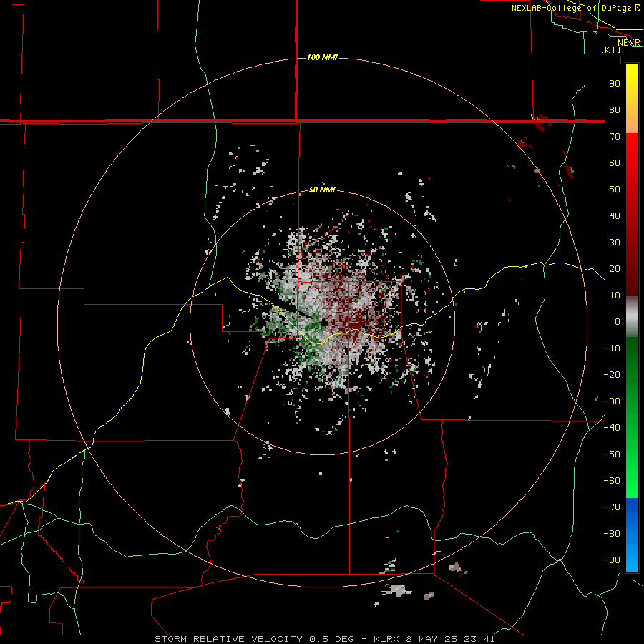Click the "[KT]" units label
This screenshot has height=644, width=644.
[611, 49]
